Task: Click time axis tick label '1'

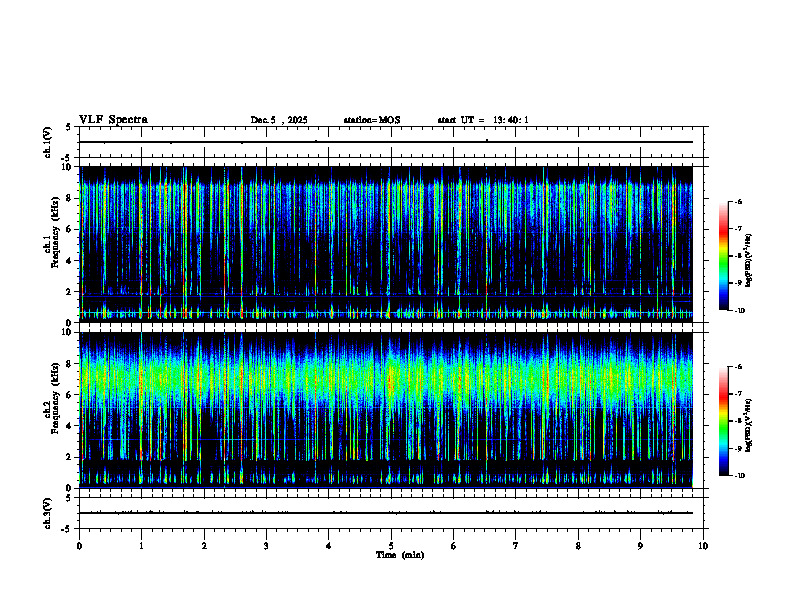Action: click(141, 546)
